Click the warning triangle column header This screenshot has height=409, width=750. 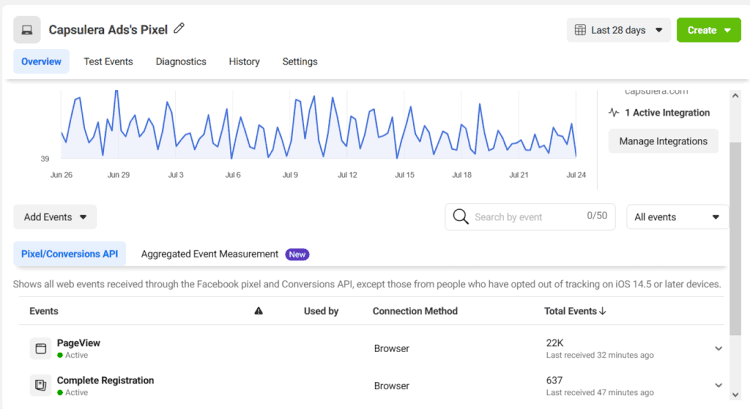(x=259, y=311)
